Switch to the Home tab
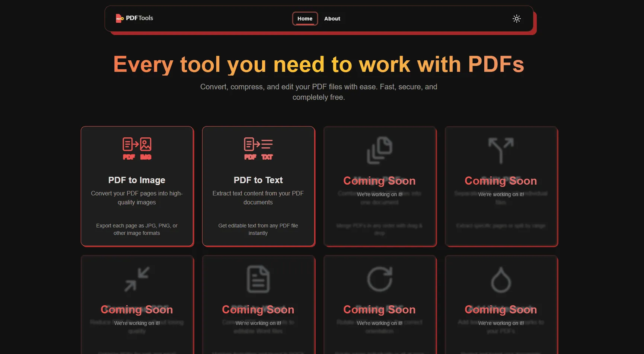Viewport: 644px width, 354px height. click(305, 19)
